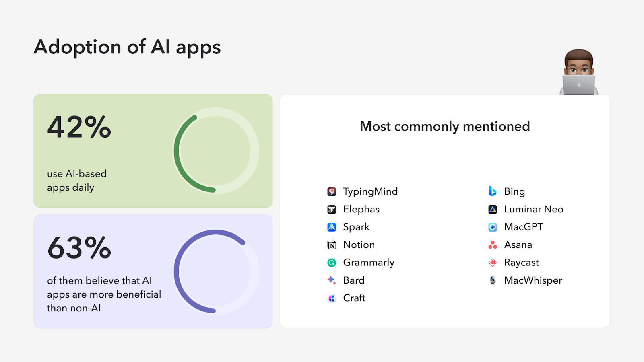Click the Elephas app icon
Viewport: 644px width, 362px height.
[x=332, y=209]
